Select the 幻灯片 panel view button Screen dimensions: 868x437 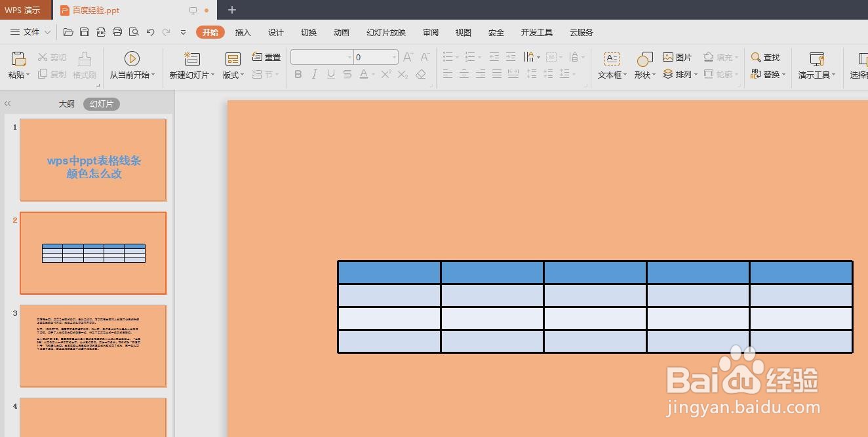(x=102, y=104)
